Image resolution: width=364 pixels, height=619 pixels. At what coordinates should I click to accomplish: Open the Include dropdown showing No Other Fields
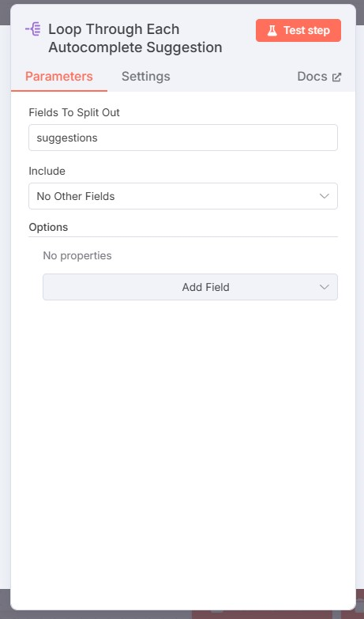point(183,196)
